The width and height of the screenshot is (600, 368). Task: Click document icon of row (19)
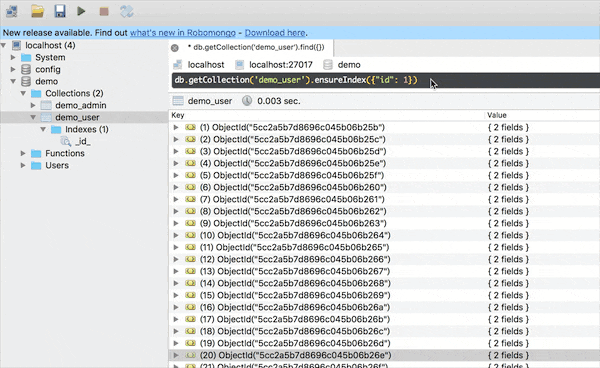[x=190, y=343]
